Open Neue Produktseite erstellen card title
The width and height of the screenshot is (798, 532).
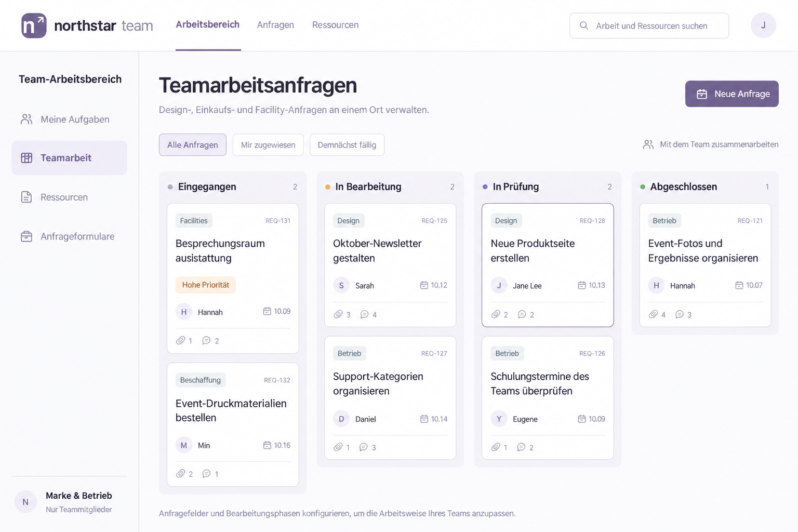point(533,251)
